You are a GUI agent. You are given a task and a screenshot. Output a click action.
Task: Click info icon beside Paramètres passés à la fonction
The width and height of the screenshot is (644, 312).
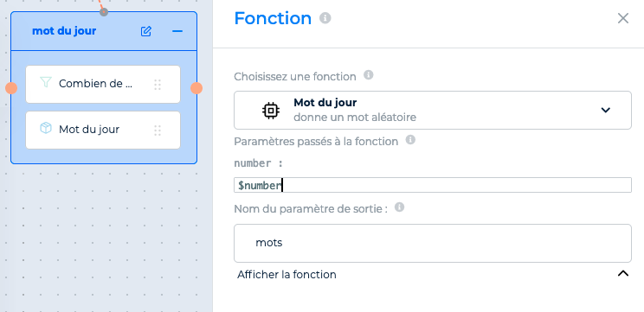[x=410, y=140]
